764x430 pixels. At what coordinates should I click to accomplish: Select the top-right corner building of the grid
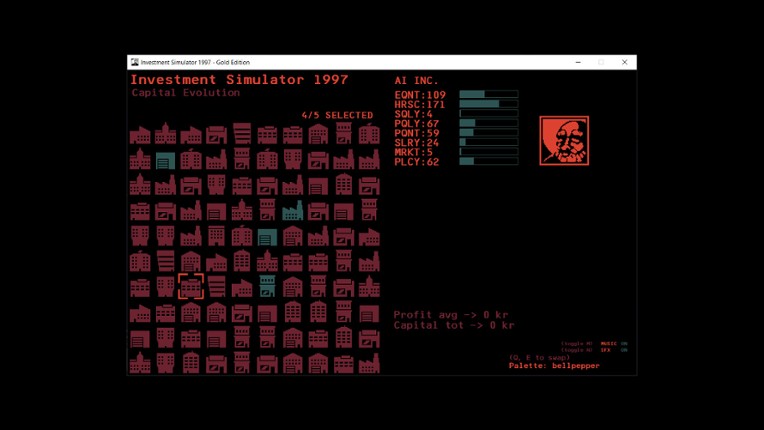click(x=369, y=134)
